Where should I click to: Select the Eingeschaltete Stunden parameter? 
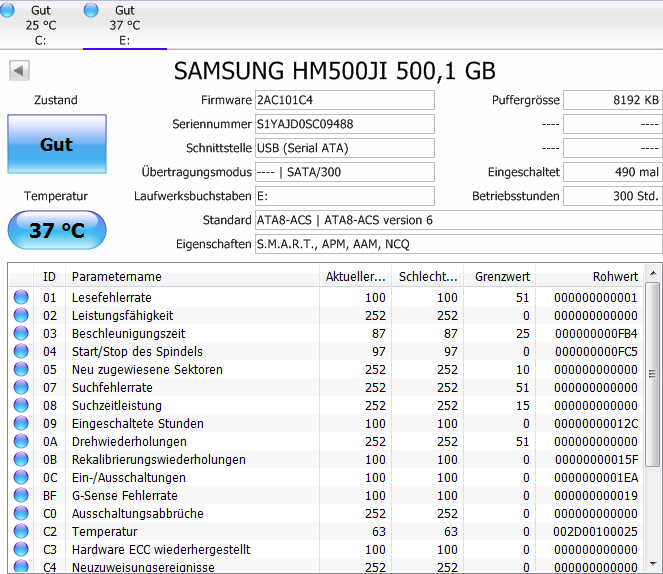(x=138, y=424)
